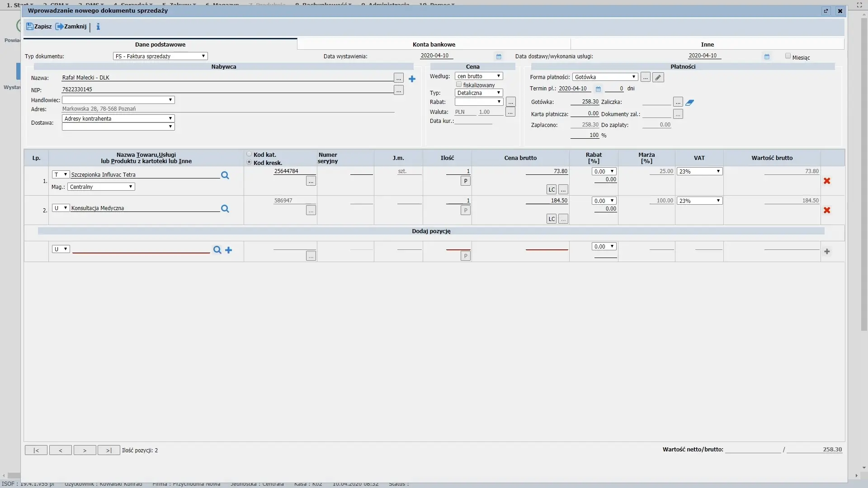
Task: Delete the Konsultacja Medyczna row with the red X
Action: (x=827, y=210)
